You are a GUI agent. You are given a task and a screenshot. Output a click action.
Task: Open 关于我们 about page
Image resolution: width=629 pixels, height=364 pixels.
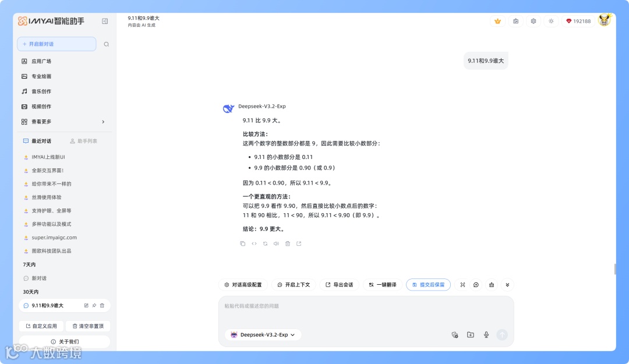[x=64, y=341]
